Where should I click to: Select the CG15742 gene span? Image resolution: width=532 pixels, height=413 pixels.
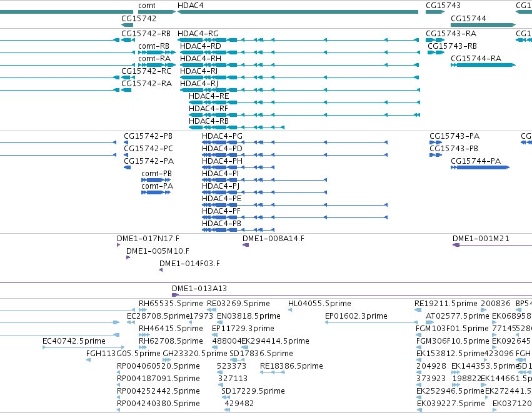tap(128, 25)
